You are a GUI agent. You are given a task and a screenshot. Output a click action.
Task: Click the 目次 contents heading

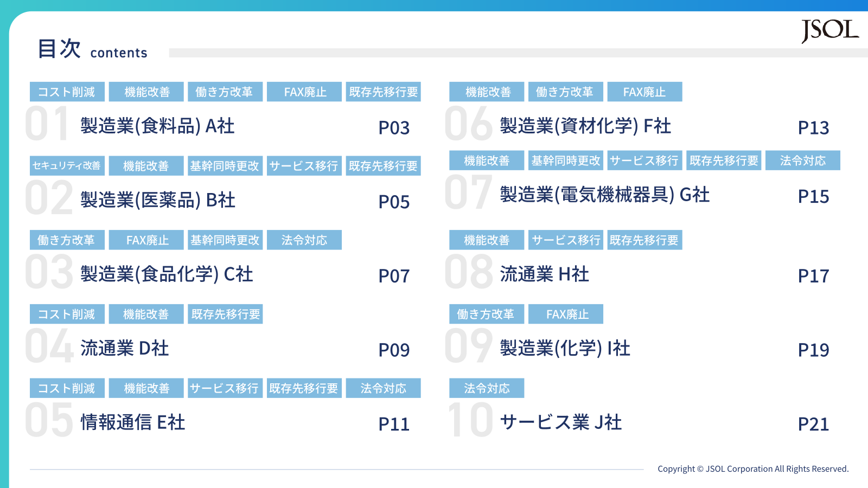[92, 49]
